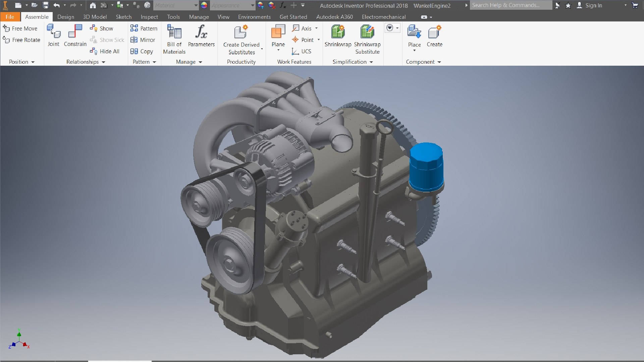Click the Search Help & Commands field
644x362 pixels.
(x=511, y=5)
